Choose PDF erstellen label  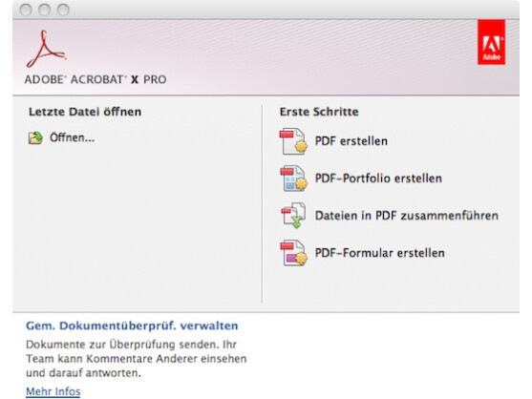[351, 141]
